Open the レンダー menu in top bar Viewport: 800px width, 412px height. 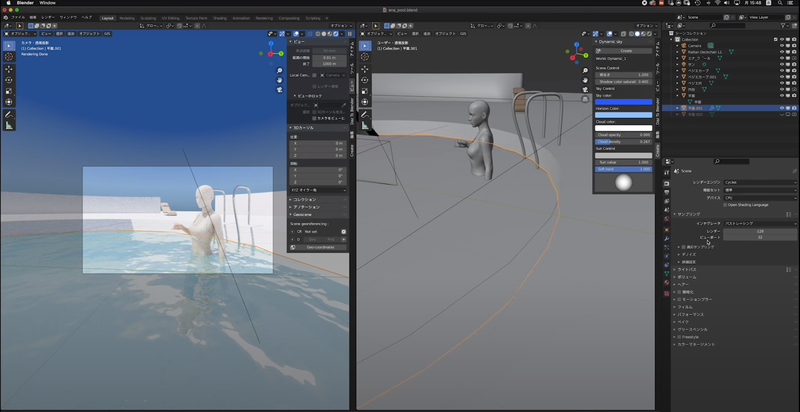click(48, 17)
